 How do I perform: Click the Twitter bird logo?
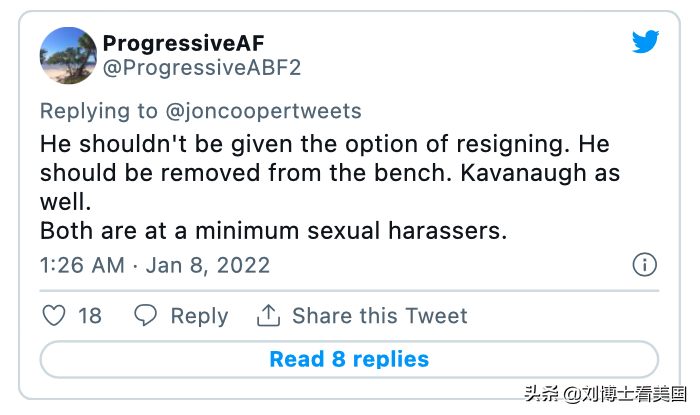(645, 42)
